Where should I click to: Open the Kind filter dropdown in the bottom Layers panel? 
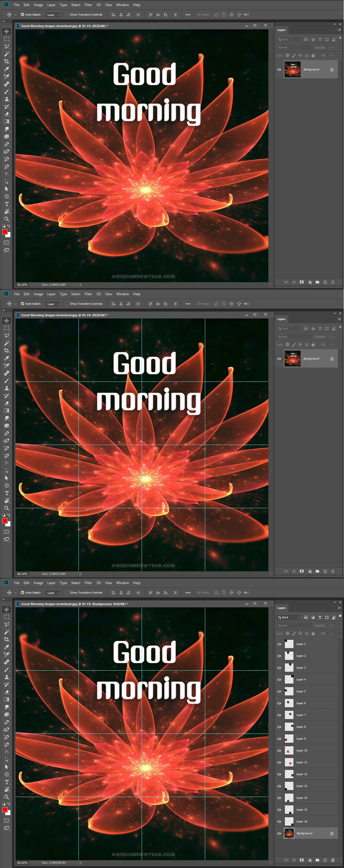[288, 617]
